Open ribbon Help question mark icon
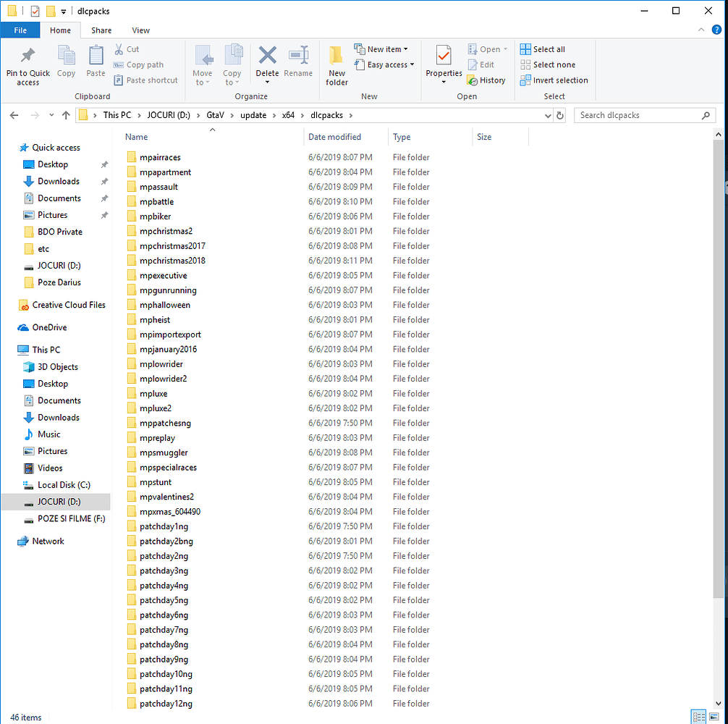 (716, 30)
